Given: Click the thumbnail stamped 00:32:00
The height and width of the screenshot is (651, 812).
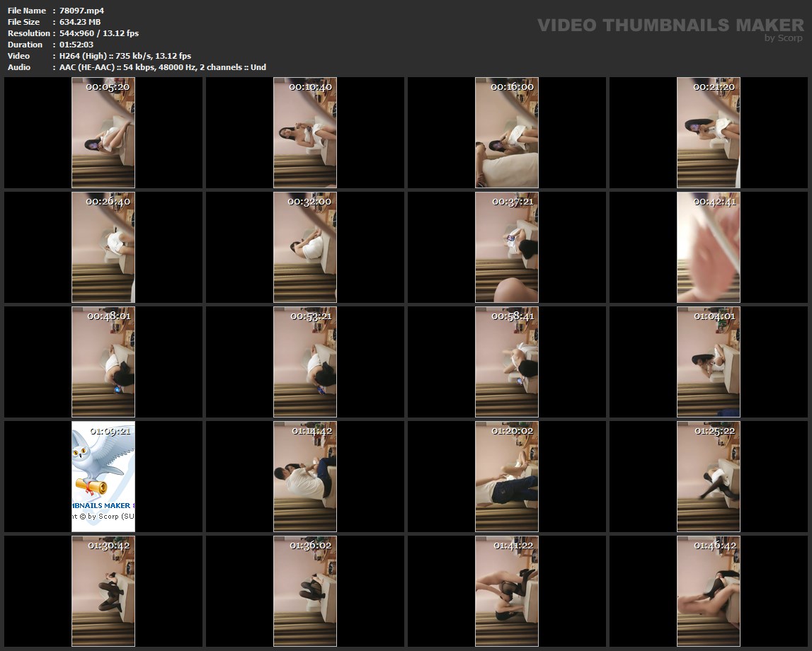Looking at the screenshot, I should pos(305,247).
